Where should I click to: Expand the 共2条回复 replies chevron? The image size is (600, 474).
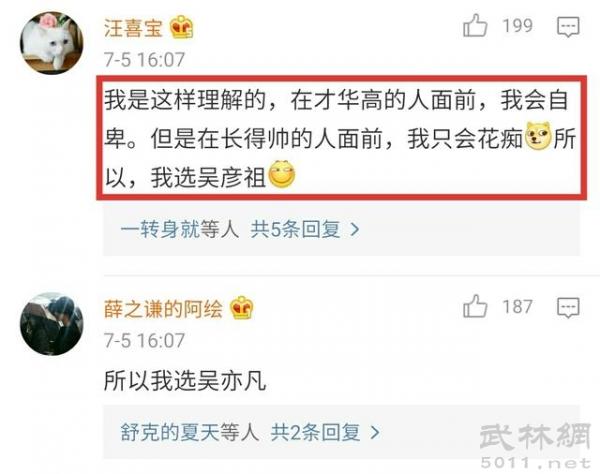point(375,433)
